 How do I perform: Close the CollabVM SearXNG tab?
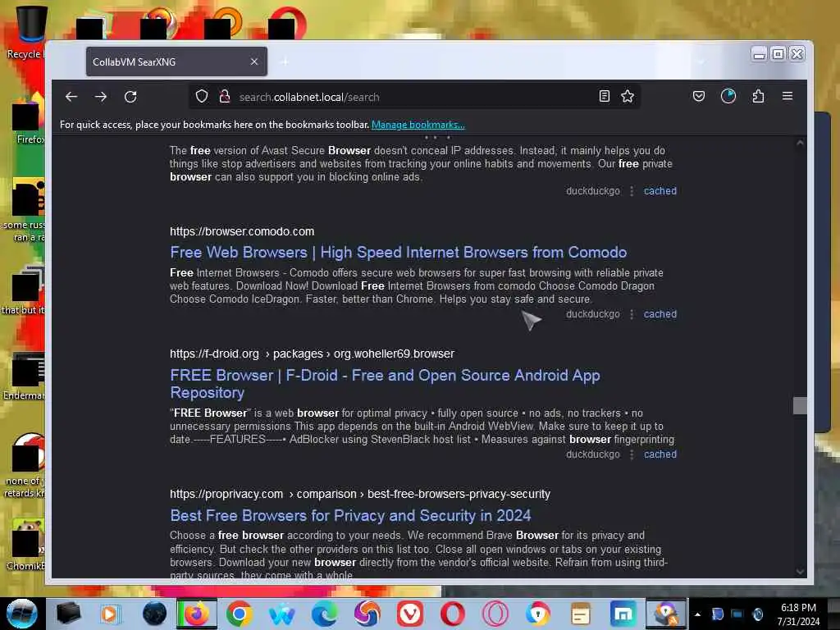[x=254, y=62]
